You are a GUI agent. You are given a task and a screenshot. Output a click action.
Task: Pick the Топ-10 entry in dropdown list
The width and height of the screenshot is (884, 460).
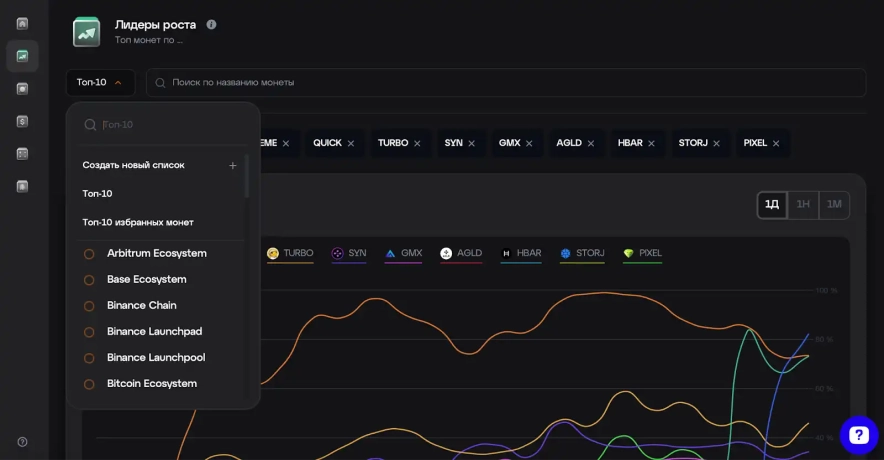click(98, 193)
